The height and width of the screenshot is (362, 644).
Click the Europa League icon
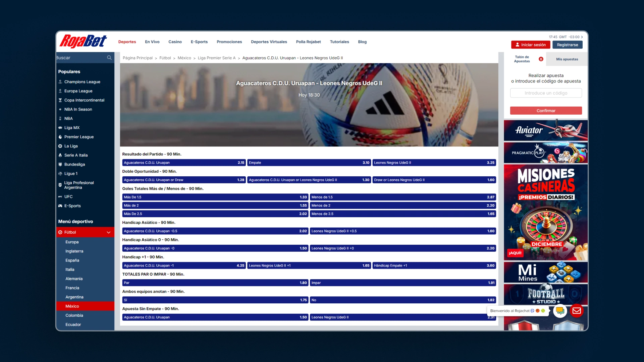point(60,91)
